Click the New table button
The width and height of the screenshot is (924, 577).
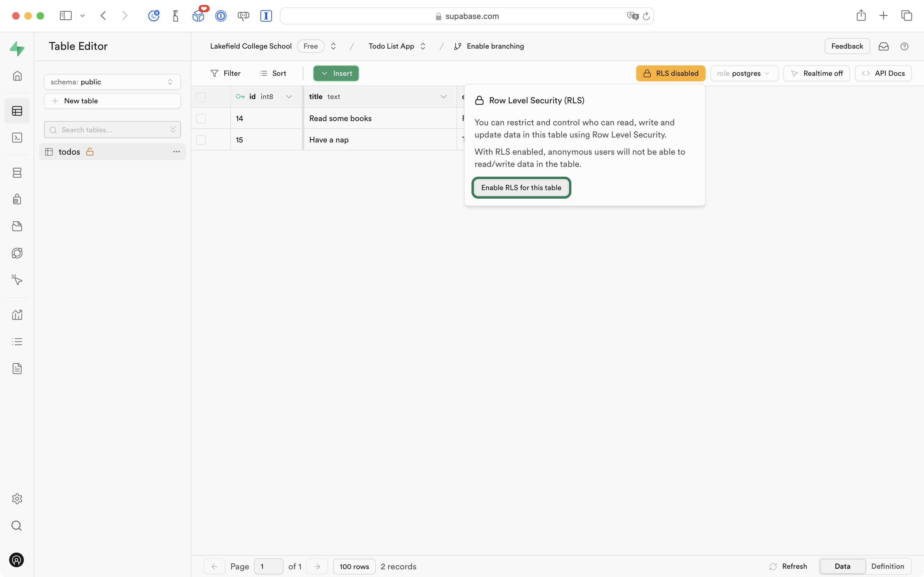(112, 101)
